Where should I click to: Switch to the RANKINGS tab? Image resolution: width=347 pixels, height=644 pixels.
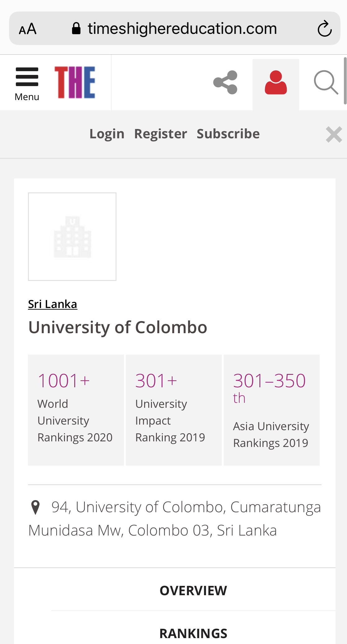pyautogui.click(x=193, y=633)
